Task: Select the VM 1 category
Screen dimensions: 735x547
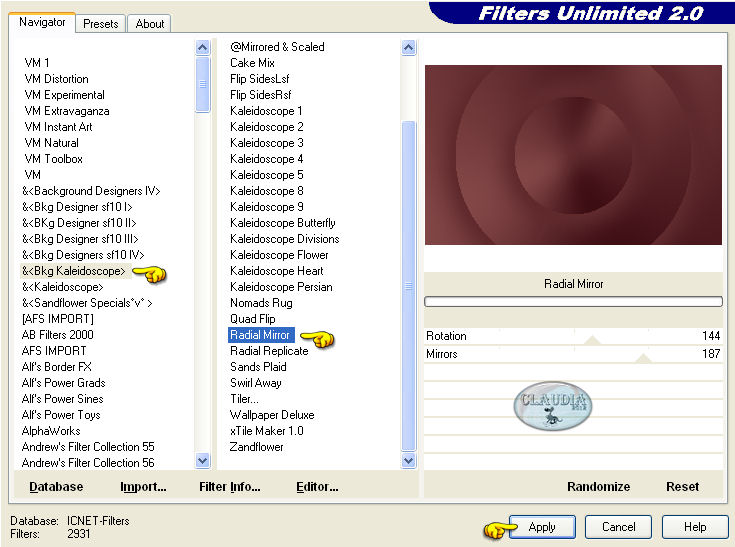Action: pos(37,63)
